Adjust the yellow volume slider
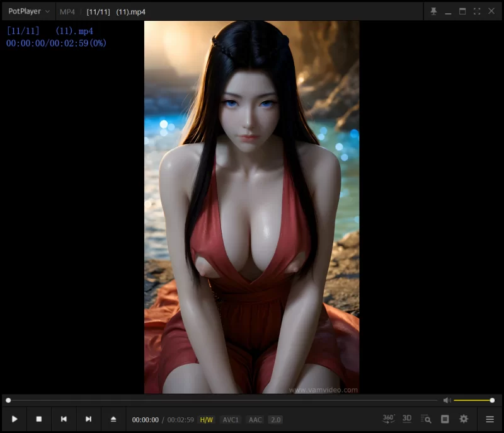The width and height of the screenshot is (504, 433). pyautogui.click(x=472, y=400)
